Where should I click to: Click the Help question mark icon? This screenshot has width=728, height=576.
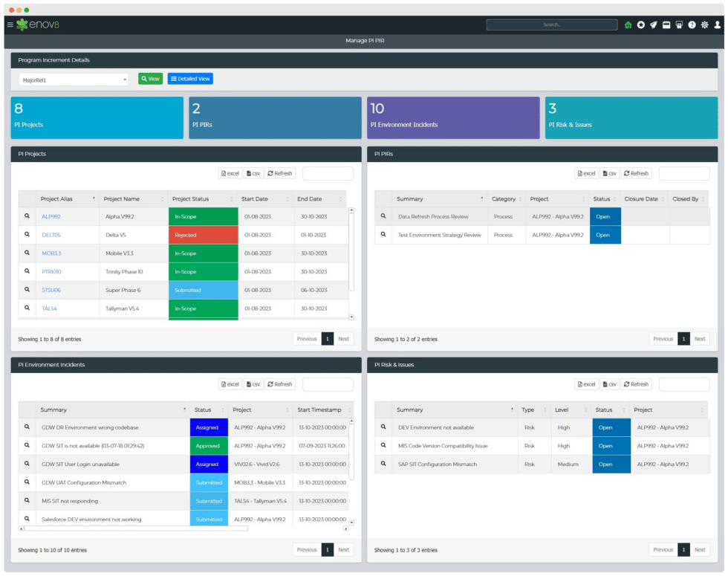coord(692,25)
